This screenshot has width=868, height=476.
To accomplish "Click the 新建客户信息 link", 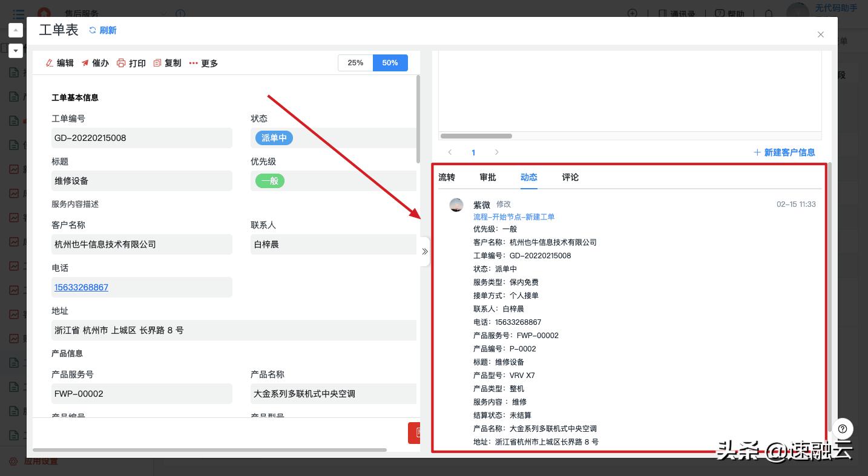I will click(784, 152).
